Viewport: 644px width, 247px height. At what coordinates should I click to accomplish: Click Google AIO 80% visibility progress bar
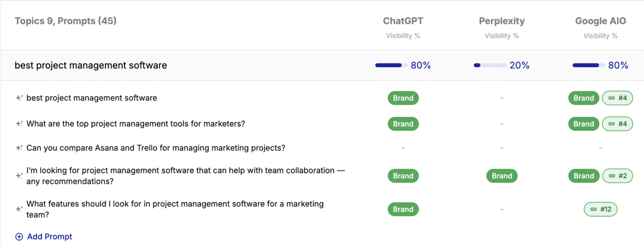[589, 65]
